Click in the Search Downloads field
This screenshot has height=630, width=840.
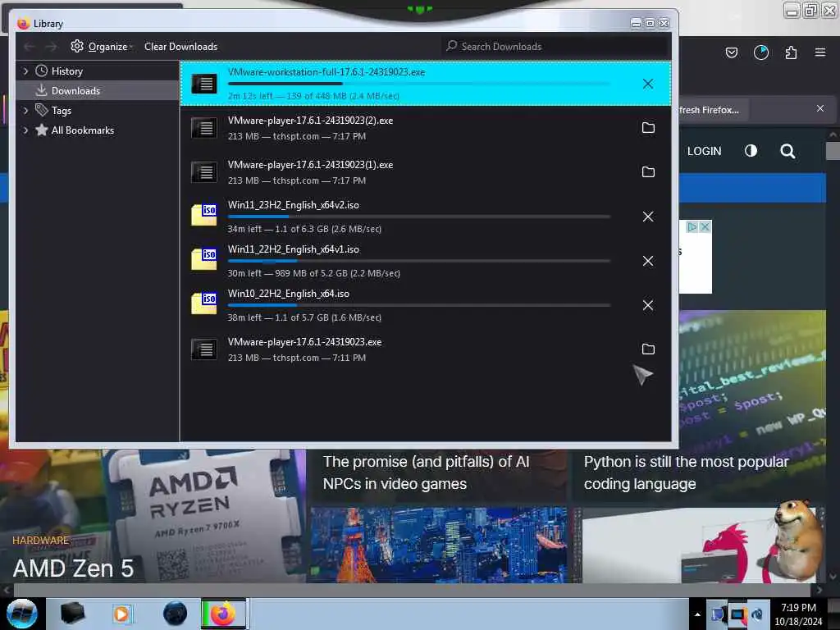coord(555,47)
